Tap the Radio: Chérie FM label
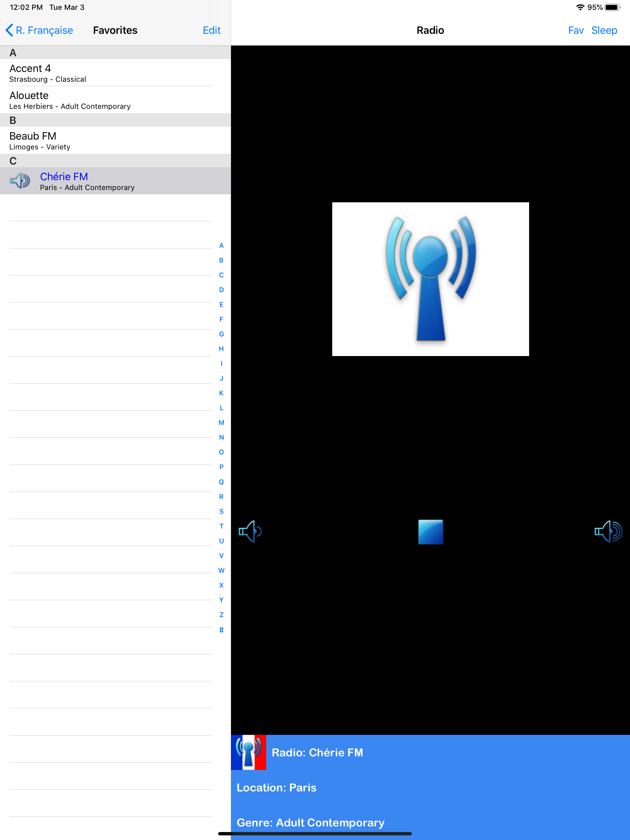The width and height of the screenshot is (630, 840). [317, 753]
